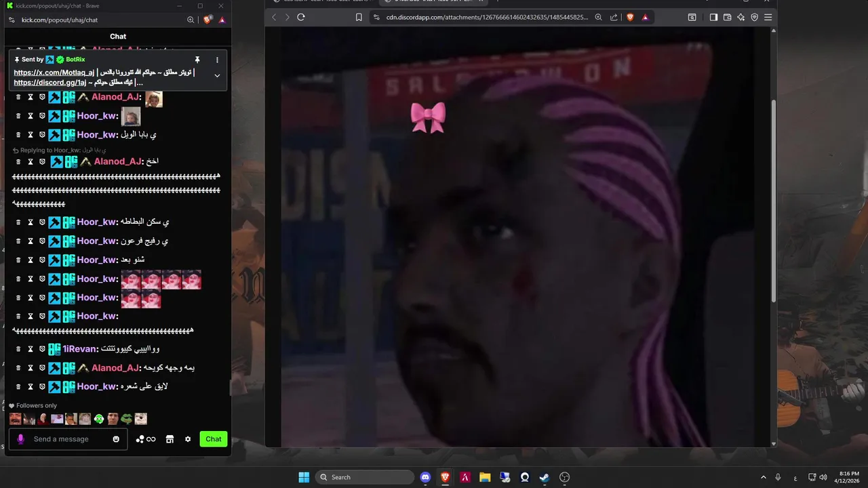The width and height of the screenshot is (868, 488).
Task: Click the taskbar Search box
Action: click(x=366, y=477)
